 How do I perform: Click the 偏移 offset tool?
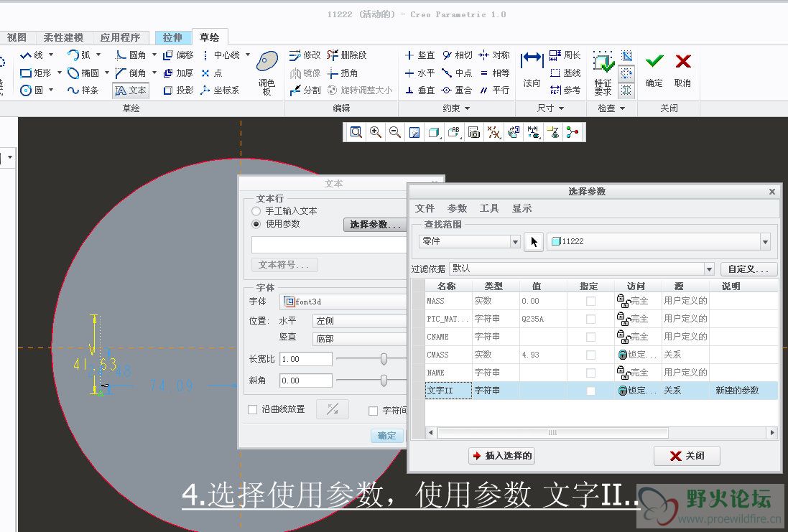pyautogui.click(x=178, y=55)
